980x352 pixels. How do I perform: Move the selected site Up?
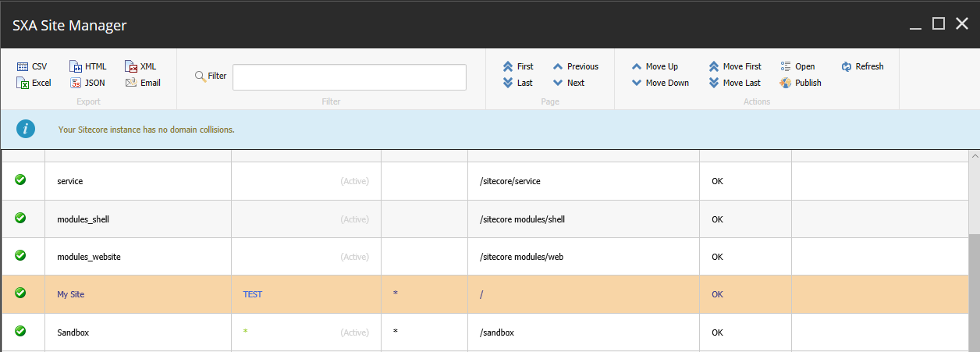coord(655,66)
